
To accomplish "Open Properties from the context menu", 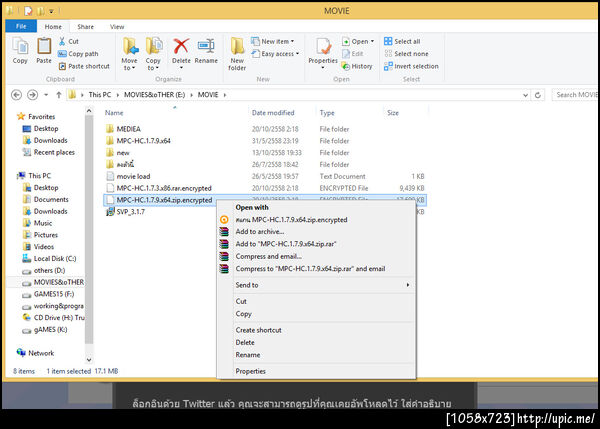I will click(250, 371).
